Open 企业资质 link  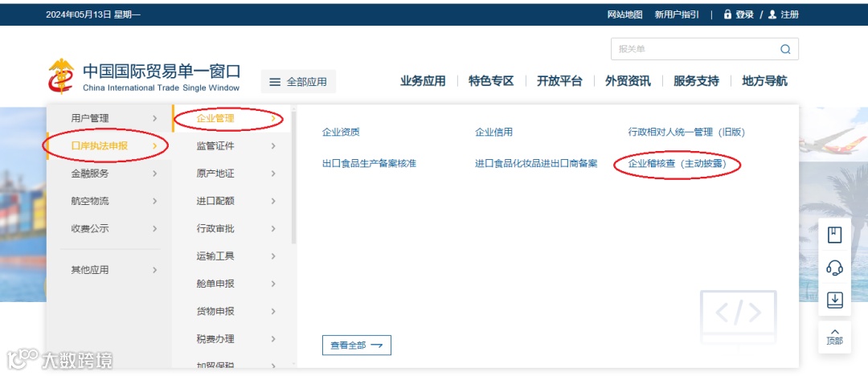[341, 133]
